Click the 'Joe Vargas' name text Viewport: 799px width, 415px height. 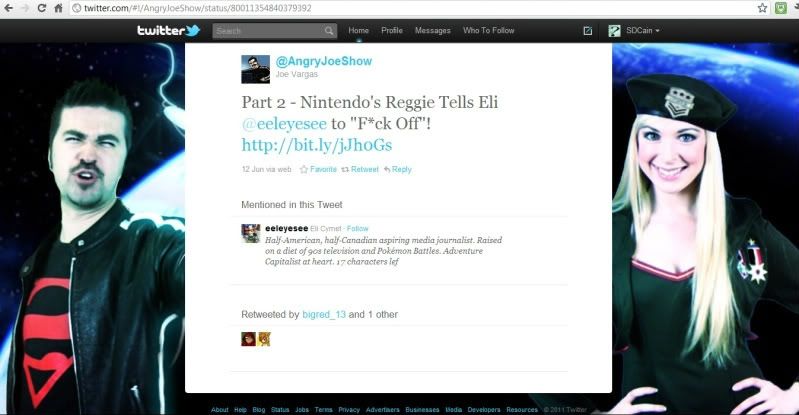(x=297, y=74)
